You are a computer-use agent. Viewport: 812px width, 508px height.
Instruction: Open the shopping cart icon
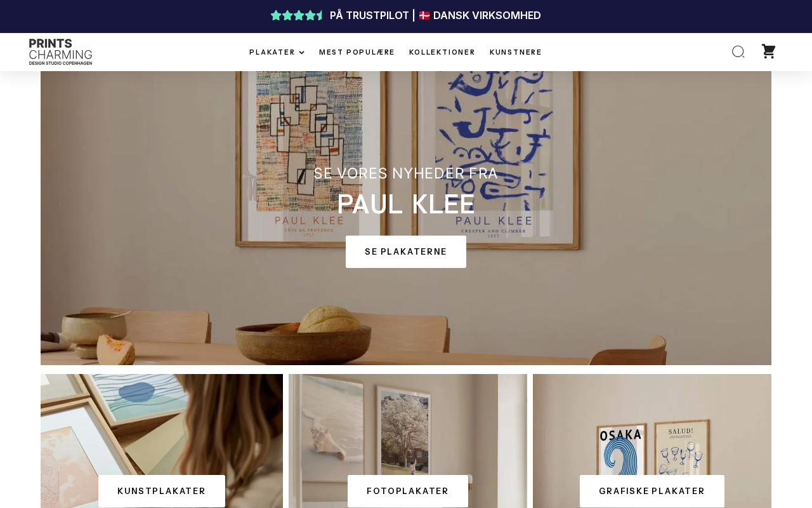click(768, 52)
